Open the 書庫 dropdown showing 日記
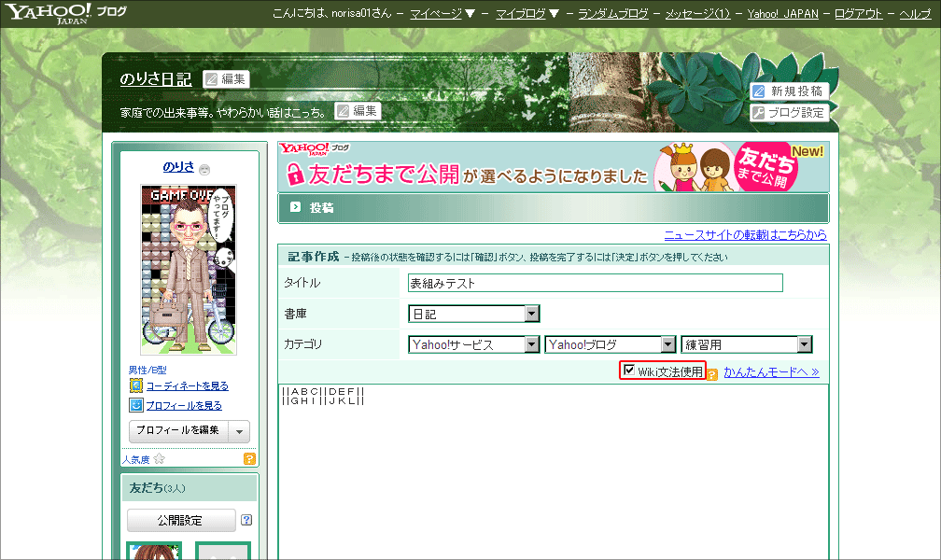This screenshot has height=560, width=941. tap(473, 314)
